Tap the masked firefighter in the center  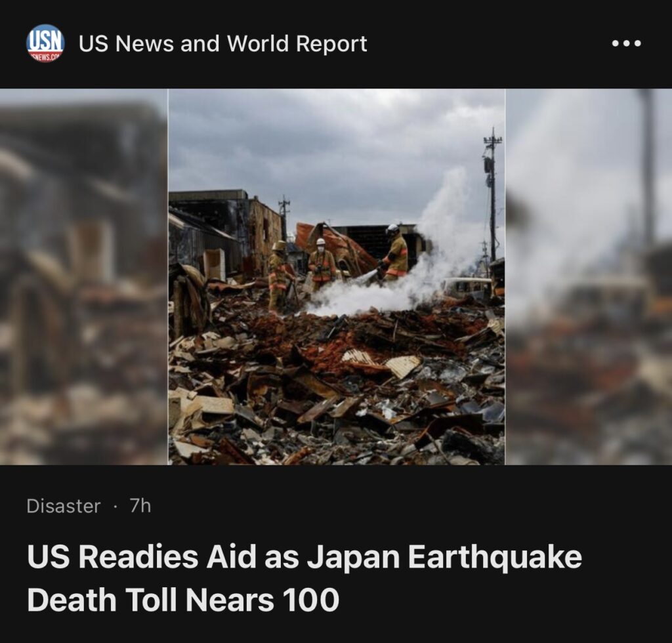[322, 262]
